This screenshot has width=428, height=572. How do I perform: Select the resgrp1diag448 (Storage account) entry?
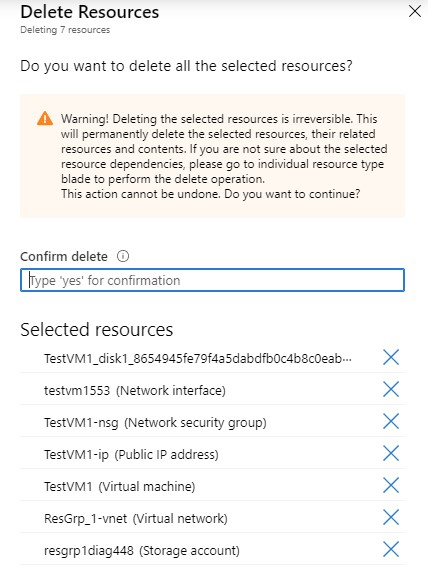pyautogui.click(x=142, y=551)
